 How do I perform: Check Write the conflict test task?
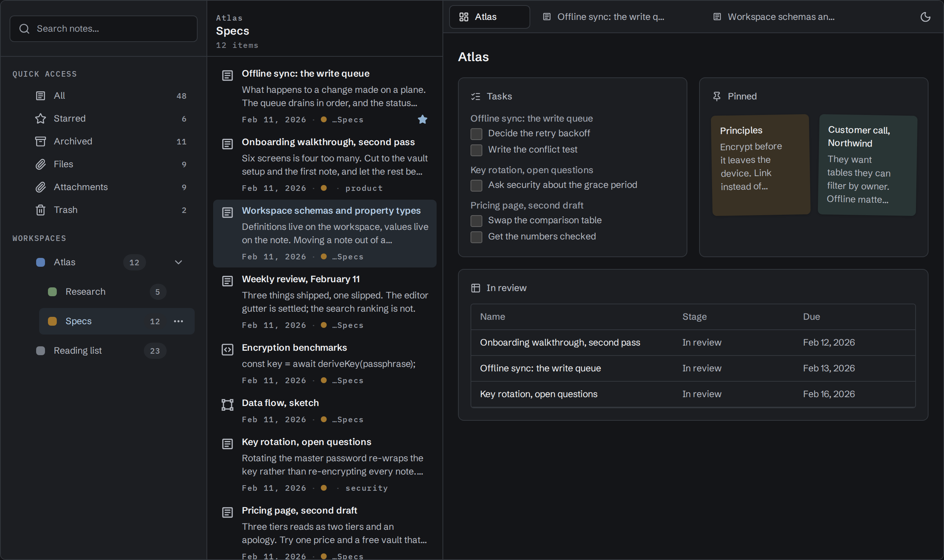(476, 150)
